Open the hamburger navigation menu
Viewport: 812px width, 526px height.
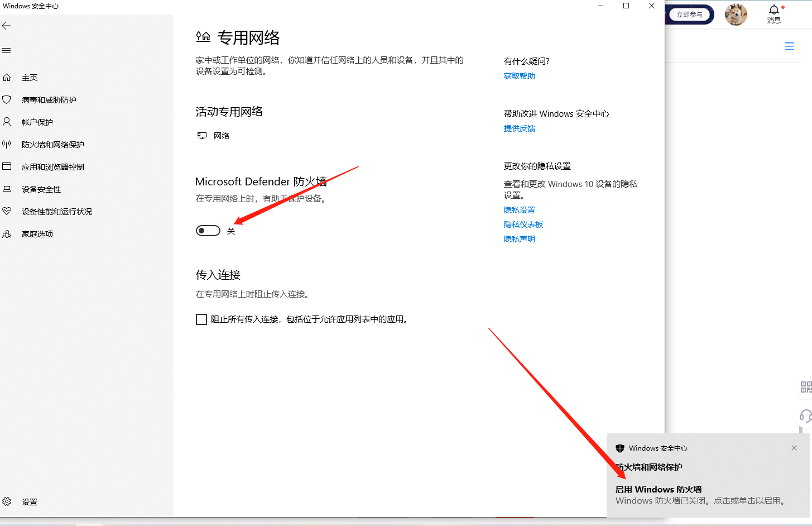pos(7,51)
